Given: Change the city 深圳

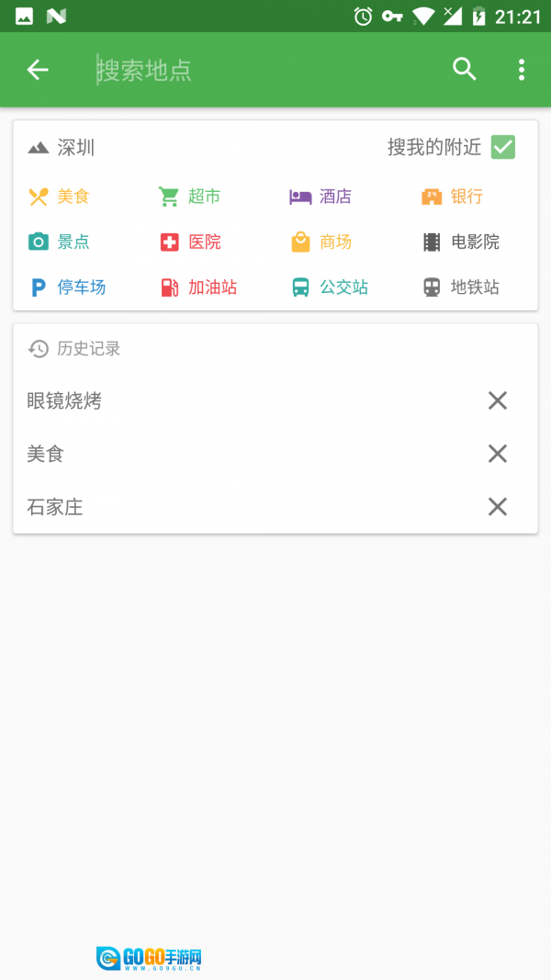Looking at the screenshot, I should (62, 148).
